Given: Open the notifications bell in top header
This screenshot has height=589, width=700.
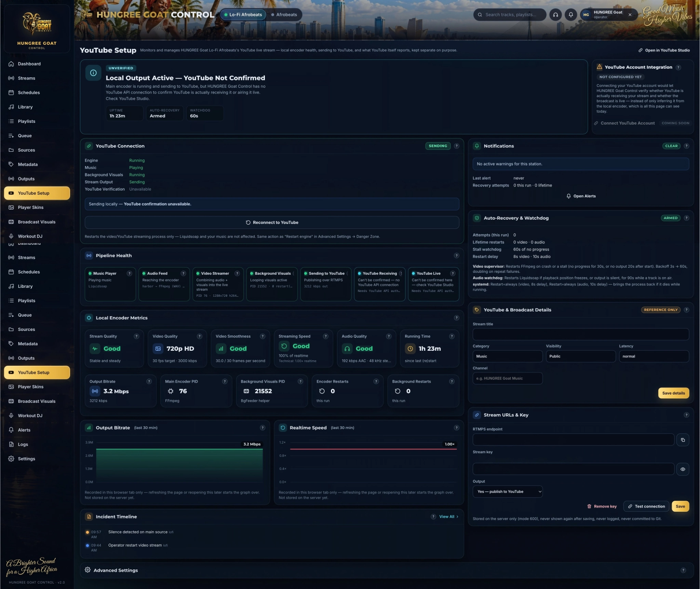Looking at the screenshot, I should pos(571,15).
